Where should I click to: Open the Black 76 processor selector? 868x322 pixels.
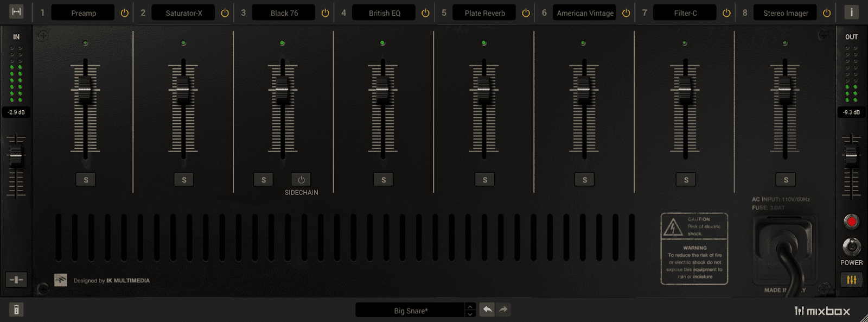284,13
